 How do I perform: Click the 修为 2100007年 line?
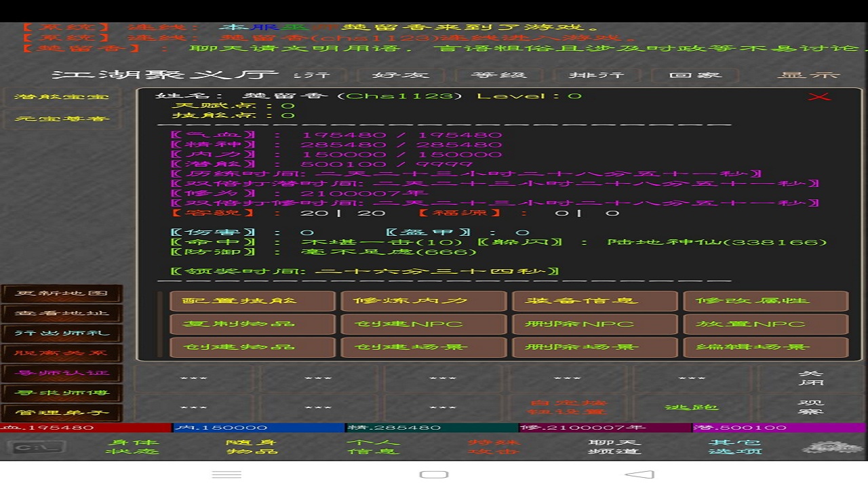[299, 193]
